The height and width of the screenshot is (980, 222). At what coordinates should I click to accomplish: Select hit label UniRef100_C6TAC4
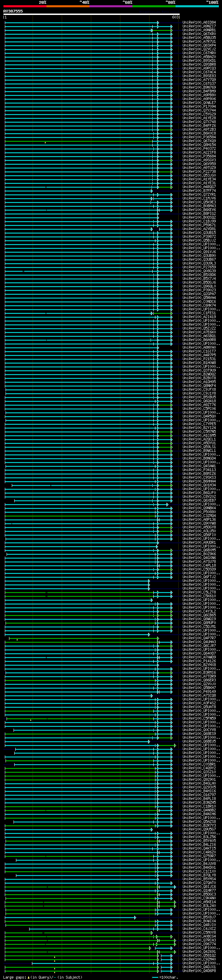pyautogui.click(x=199, y=72)
